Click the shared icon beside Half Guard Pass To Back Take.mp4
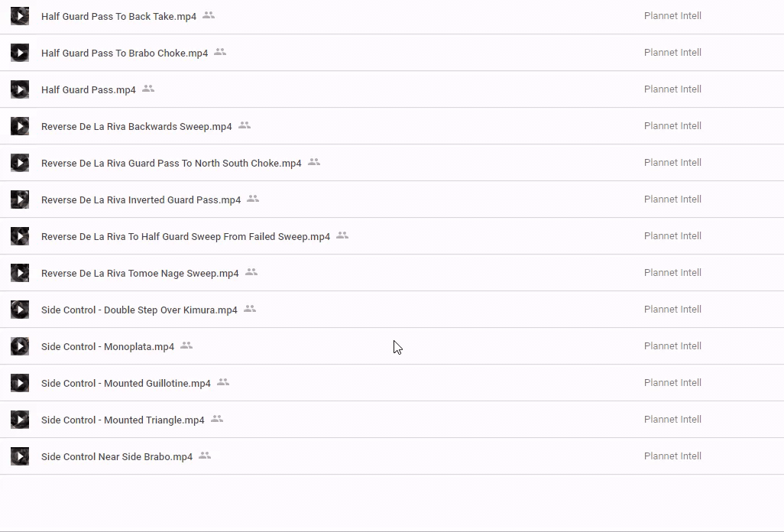This screenshot has width=784, height=532. (209, 15)
